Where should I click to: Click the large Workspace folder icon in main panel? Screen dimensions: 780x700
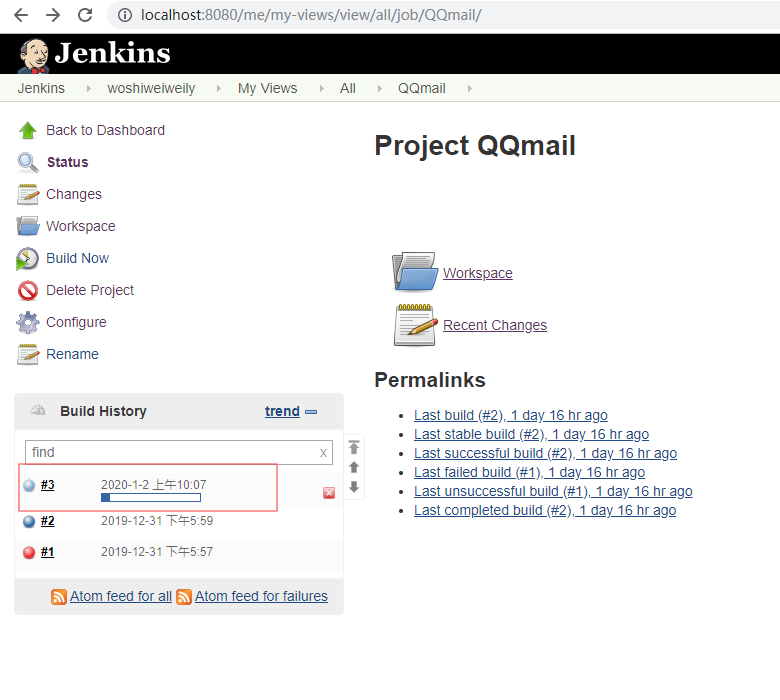pos(414,272)
